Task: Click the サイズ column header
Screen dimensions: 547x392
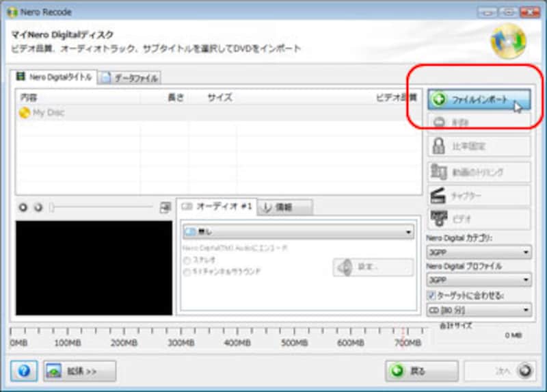Action: point(219,97)
